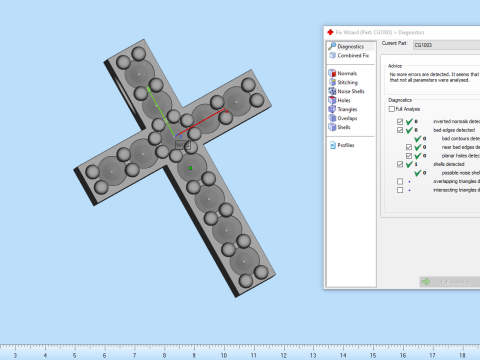The height and width of the screenshot is (360, 480).
Task: Open the Profiles page icon
Action: [x=333, y=145]
